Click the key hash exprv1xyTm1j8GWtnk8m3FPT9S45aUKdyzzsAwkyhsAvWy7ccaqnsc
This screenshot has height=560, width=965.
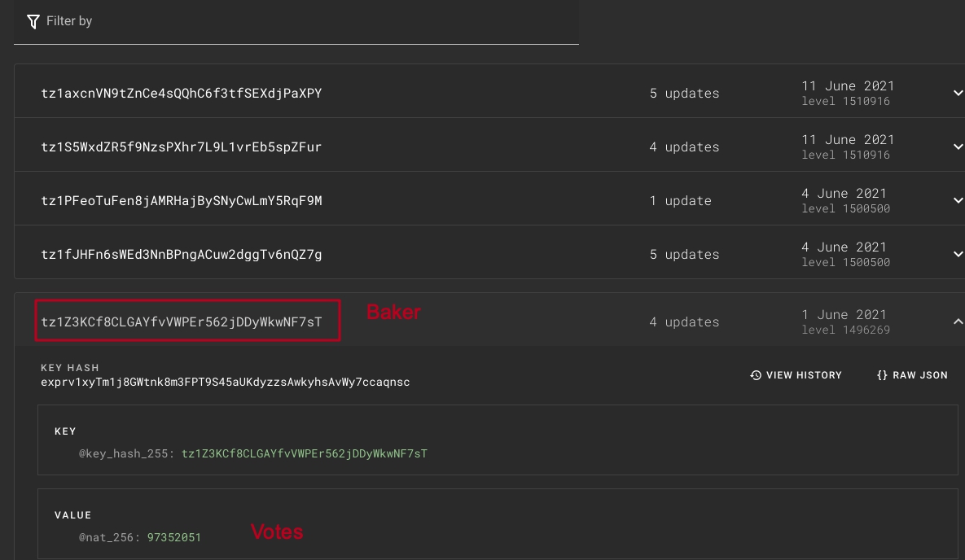[226, 383]
